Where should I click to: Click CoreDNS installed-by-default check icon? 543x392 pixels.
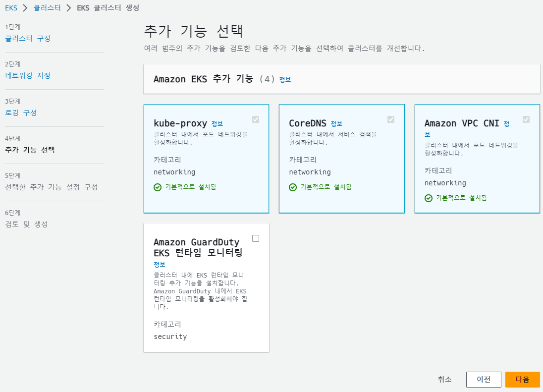293,187
